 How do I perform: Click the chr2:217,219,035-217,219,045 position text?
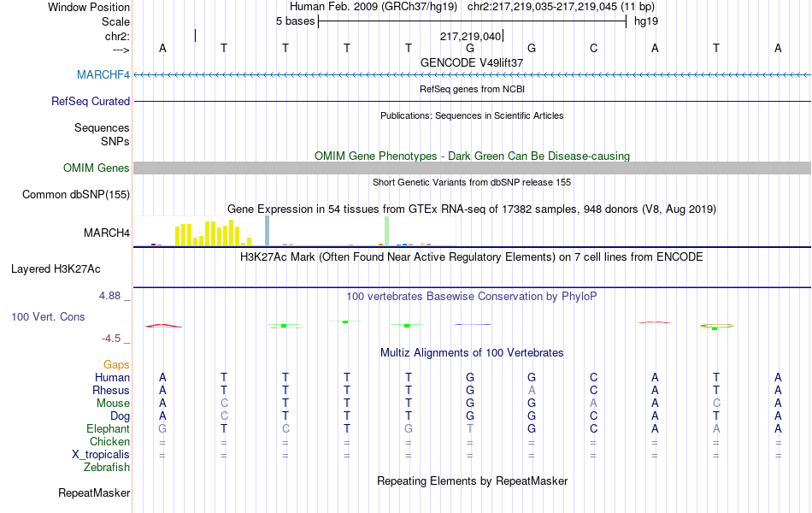561,7
